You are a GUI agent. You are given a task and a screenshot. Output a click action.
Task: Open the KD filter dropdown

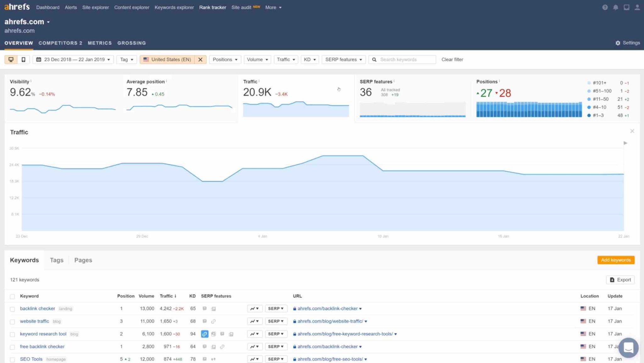click(x=310, y=60)
